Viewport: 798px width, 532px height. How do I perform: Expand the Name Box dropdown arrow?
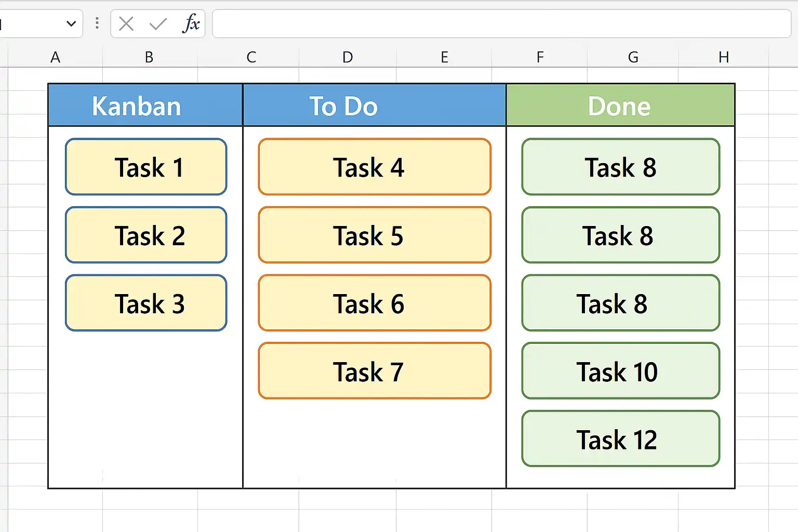coord(71,24)
